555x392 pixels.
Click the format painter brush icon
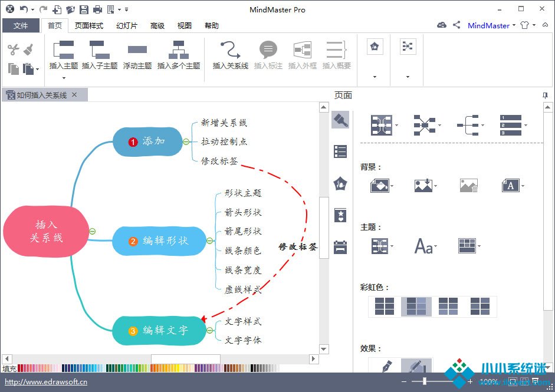coord(28,50)
